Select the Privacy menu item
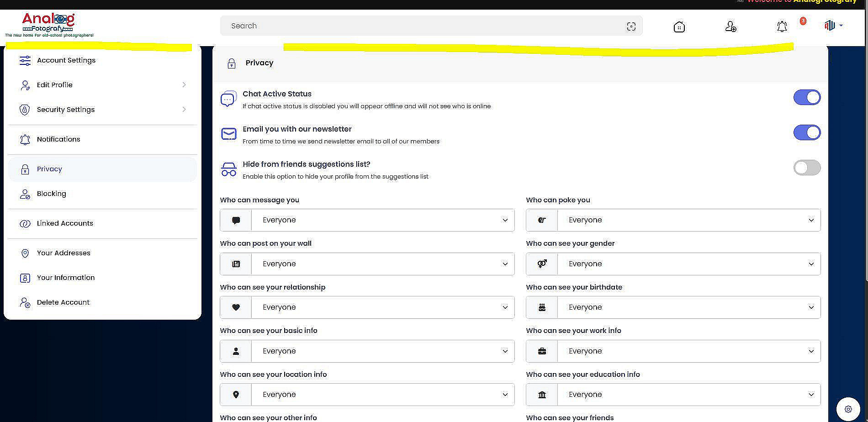This screenshot has height=422, width=868. click(102, 169)
